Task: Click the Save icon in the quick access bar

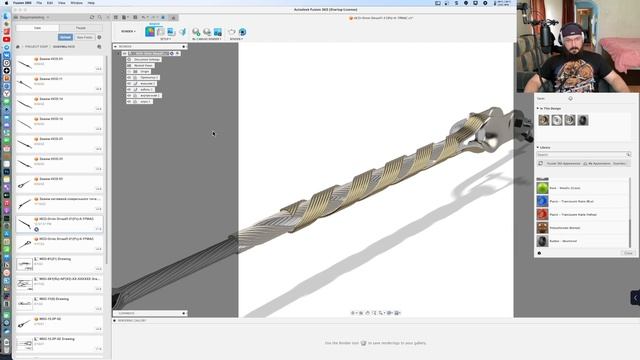Action: [x=135, y=18]
